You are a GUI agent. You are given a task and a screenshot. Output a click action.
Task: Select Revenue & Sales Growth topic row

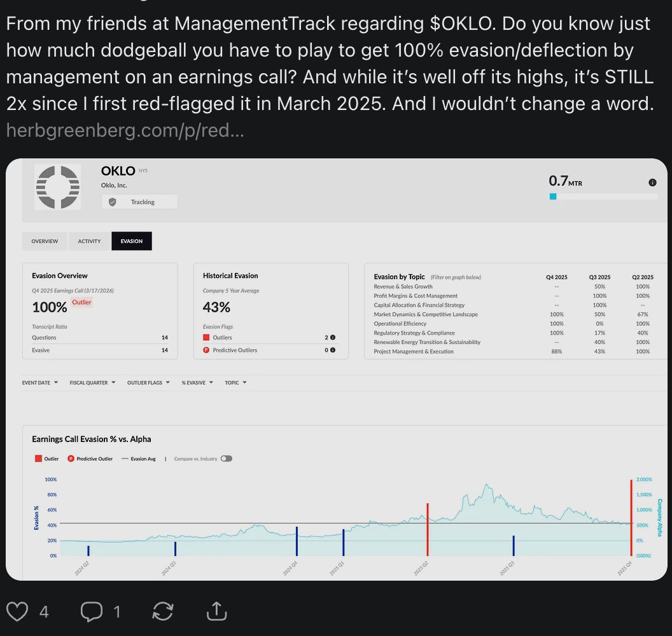pyautogui.click(x=514, y=287)
